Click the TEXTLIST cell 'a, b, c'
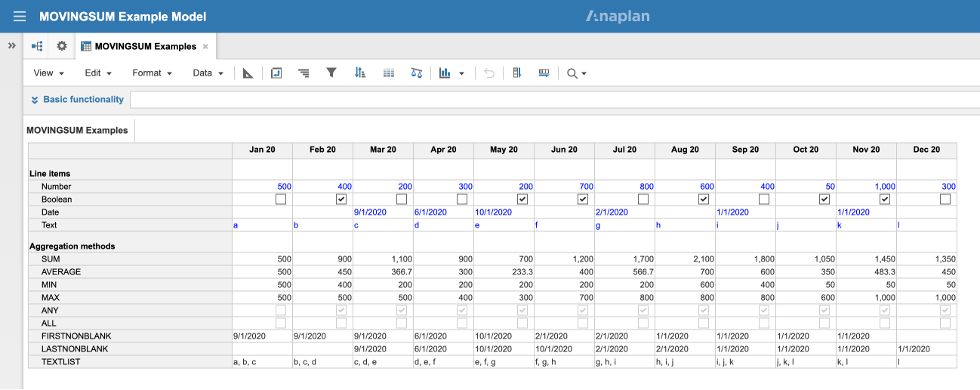Screen dimensions: 980x390 click(x=262, y=362)
